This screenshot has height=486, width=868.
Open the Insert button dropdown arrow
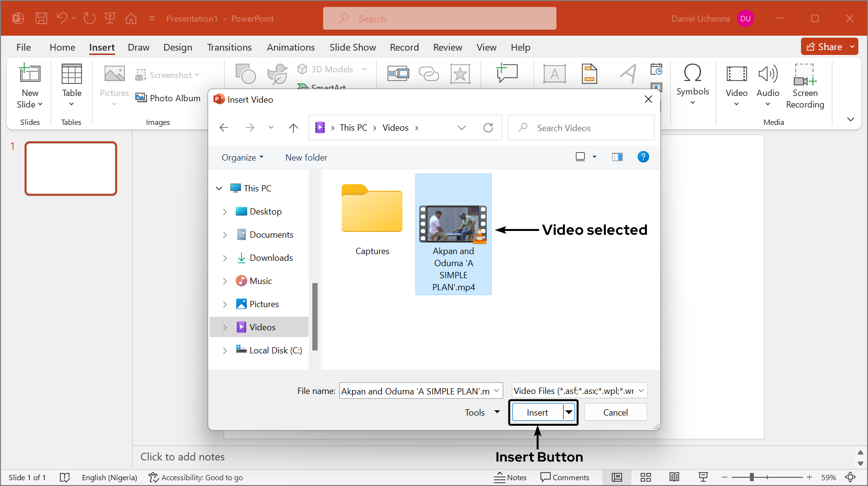[569, 412]
